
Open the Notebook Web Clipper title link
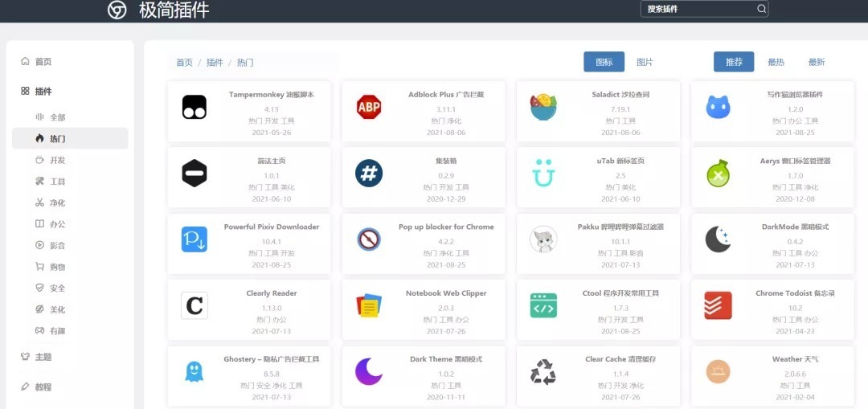click(x=446, y=293)
